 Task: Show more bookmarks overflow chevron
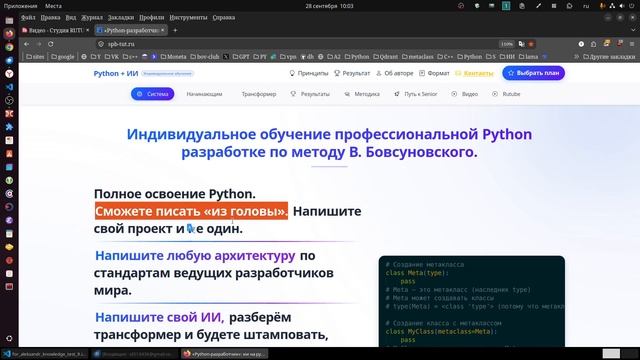click(576, 57)
